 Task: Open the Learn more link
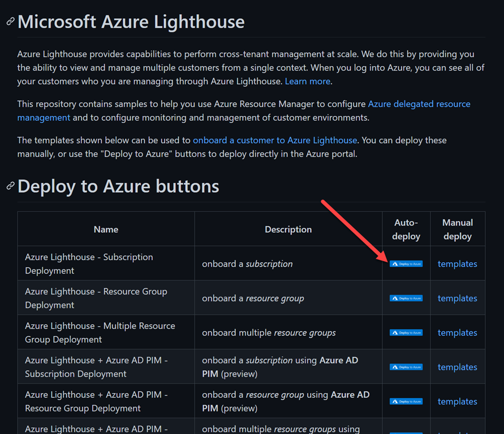(x=307, y=81)
